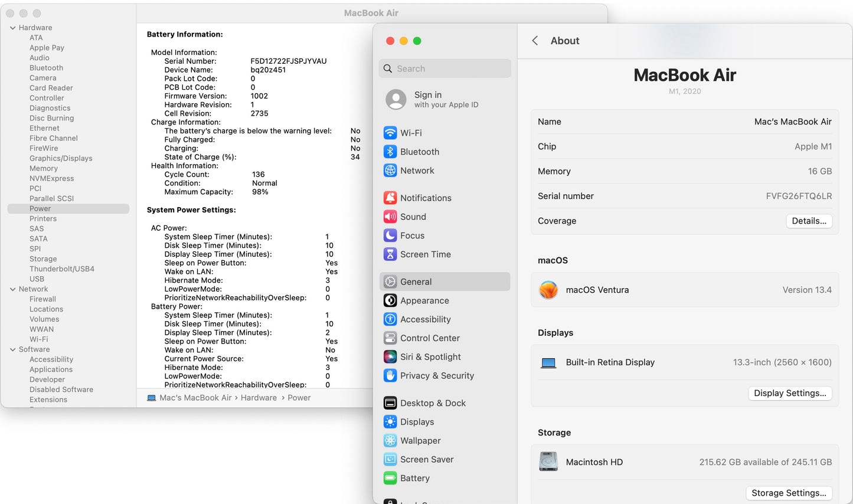Collapse the Software tree section

13,349
